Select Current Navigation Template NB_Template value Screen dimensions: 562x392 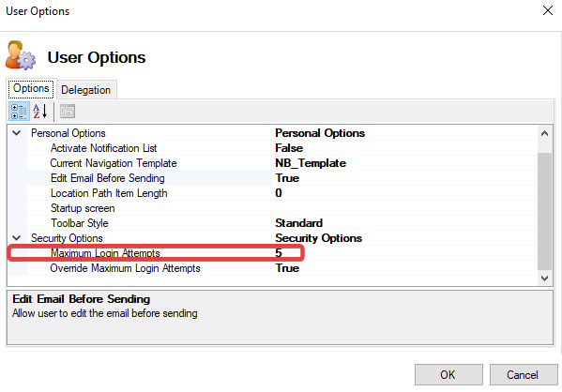tap(404, 163)
